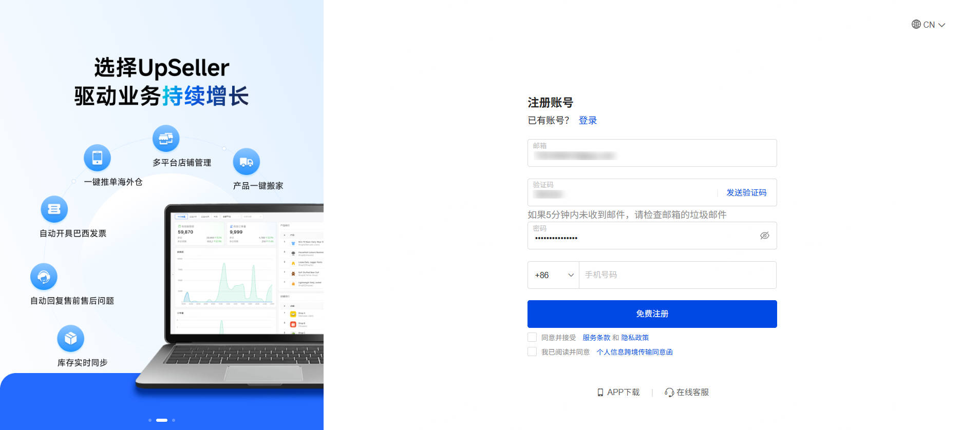Screen dimensions: 980x430
Task: Click the 自动回复售前售后问题 label
Action: click(72, 301)
